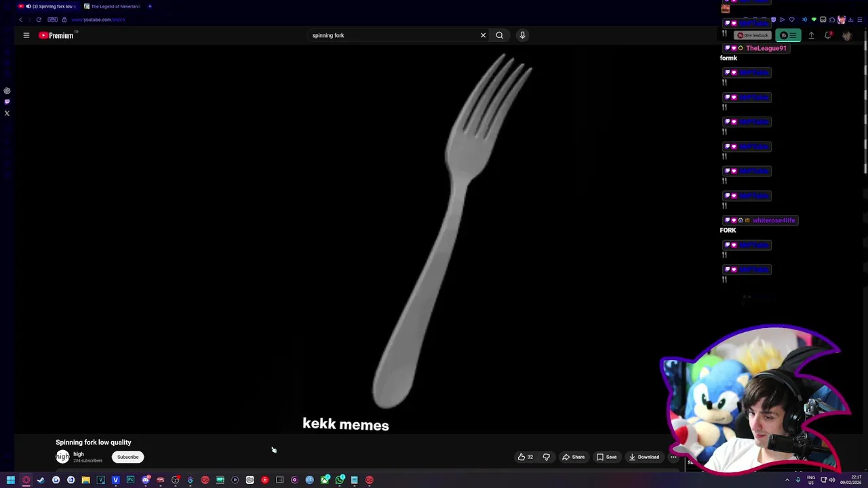868x488 pixels.
Task: Show hidden system tray icons
Action: pyautogui.click(x=787, y=480)
